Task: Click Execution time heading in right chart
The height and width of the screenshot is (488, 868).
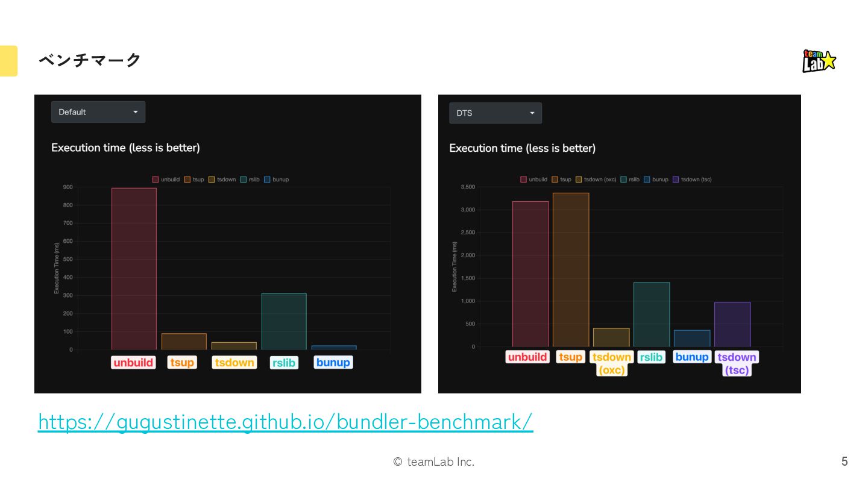Action: pos(523,148)
